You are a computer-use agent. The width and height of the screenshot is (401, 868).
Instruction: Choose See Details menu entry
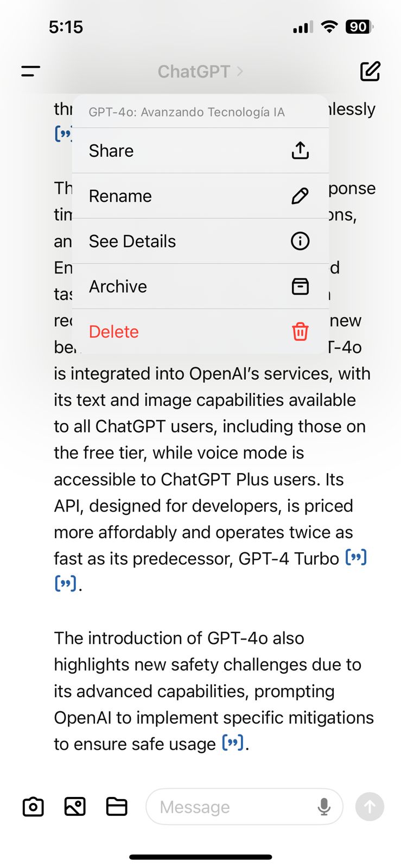click(x=200, y=241)
